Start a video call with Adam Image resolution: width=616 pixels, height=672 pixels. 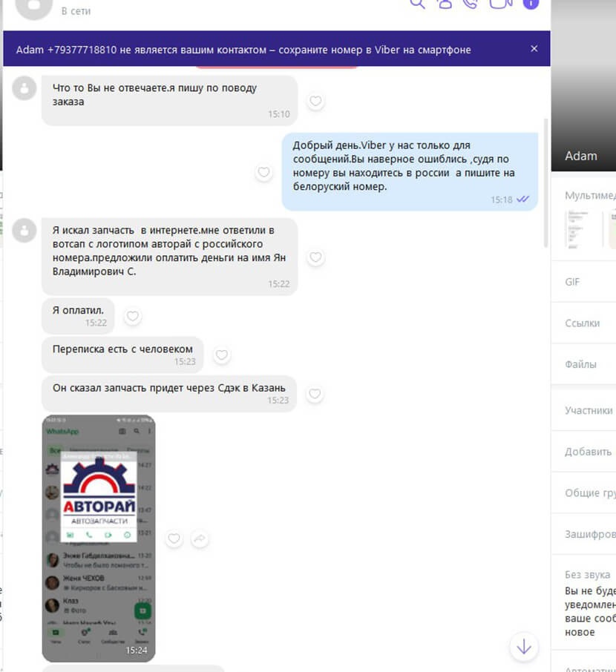[501, 3]
